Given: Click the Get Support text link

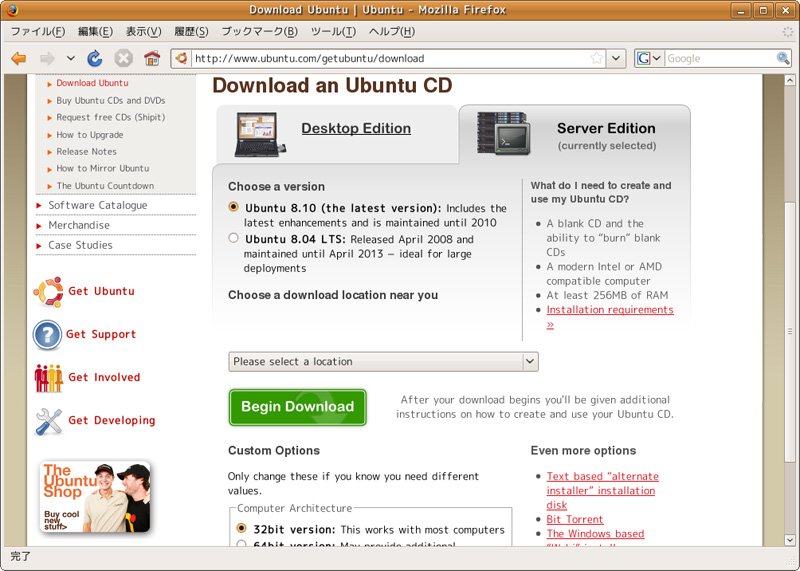Looking at the screenshot, I should tap(101, 334).
